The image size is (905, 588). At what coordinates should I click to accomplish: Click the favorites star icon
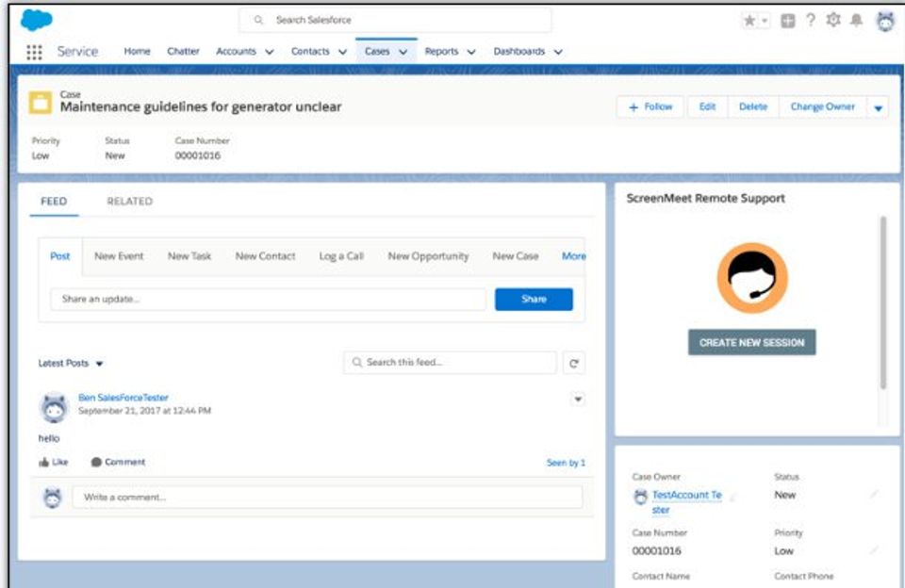(x=749, y=21)
